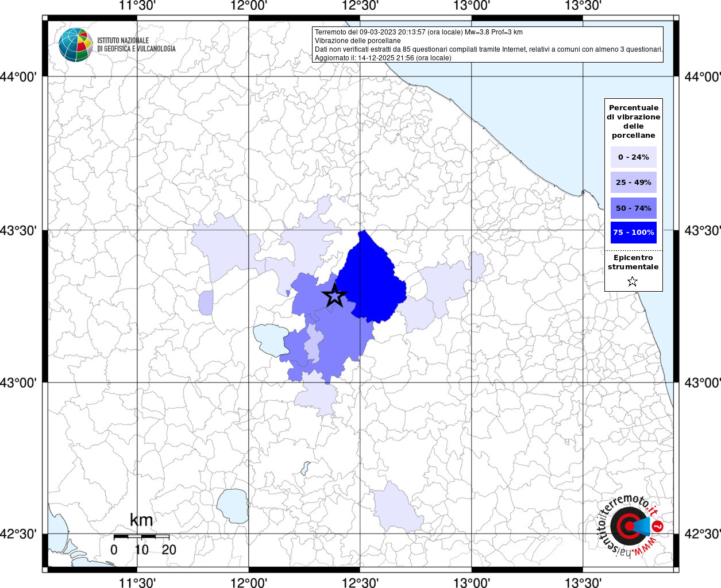This screenshot has height=588, width=721.
Task: Select the 0 - 24% legend swatch
Action: 634,157
